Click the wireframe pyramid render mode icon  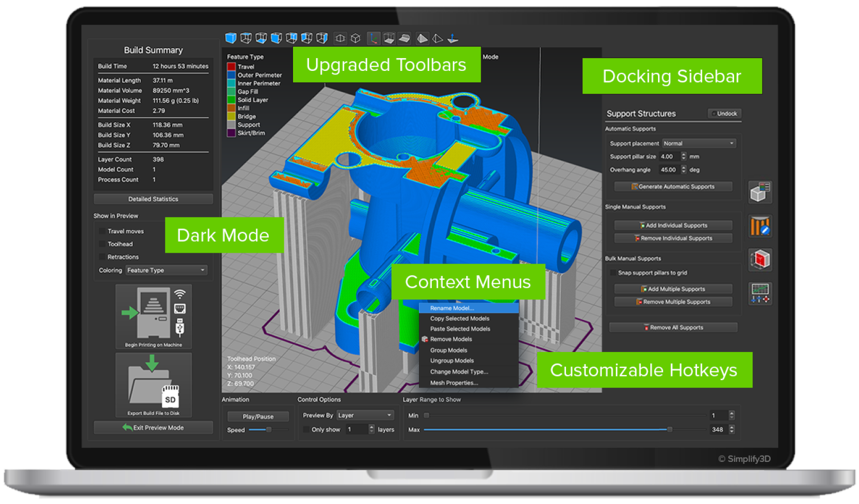[x=437, y=38]
